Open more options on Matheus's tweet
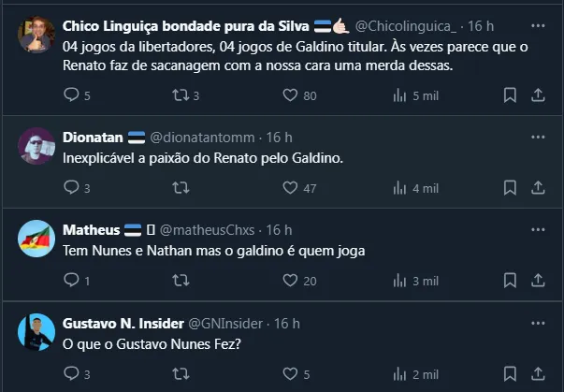The height and width of the screenshot is (392, 564). point(538,229)
